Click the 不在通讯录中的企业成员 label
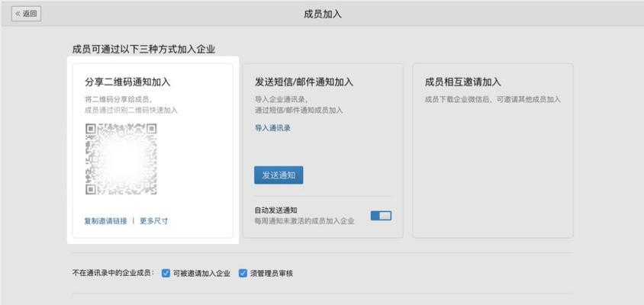This screenshot has height=305, width=644. click(x=113, y=273)
